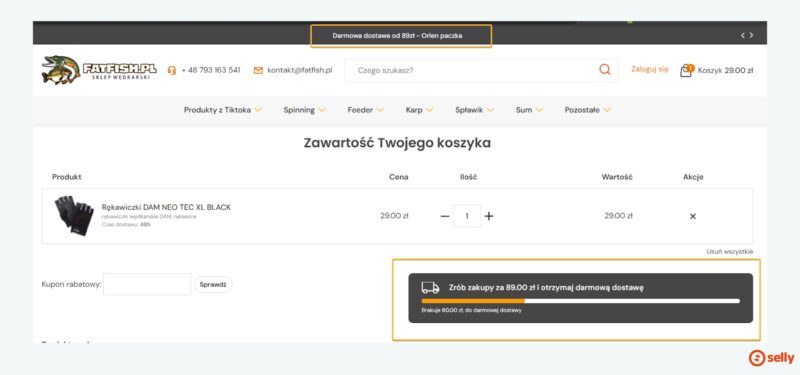Image resolution: width=800 pixels, height=375 pixels.
Task: Click phone number +48 793 163 541
Action: click(211, 70)
